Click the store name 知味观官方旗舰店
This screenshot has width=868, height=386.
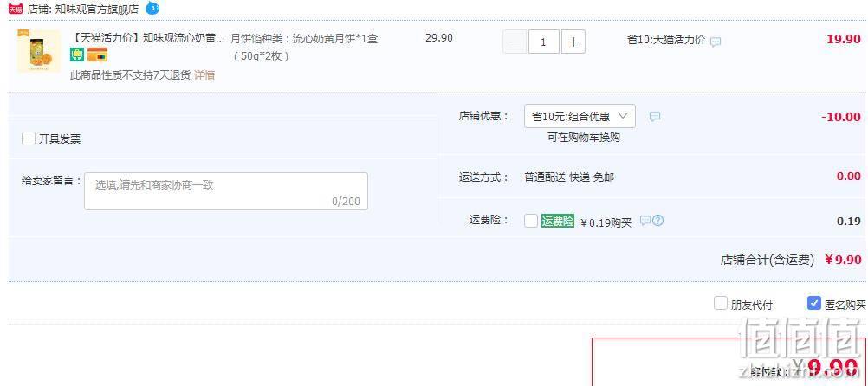pos(97,9)
